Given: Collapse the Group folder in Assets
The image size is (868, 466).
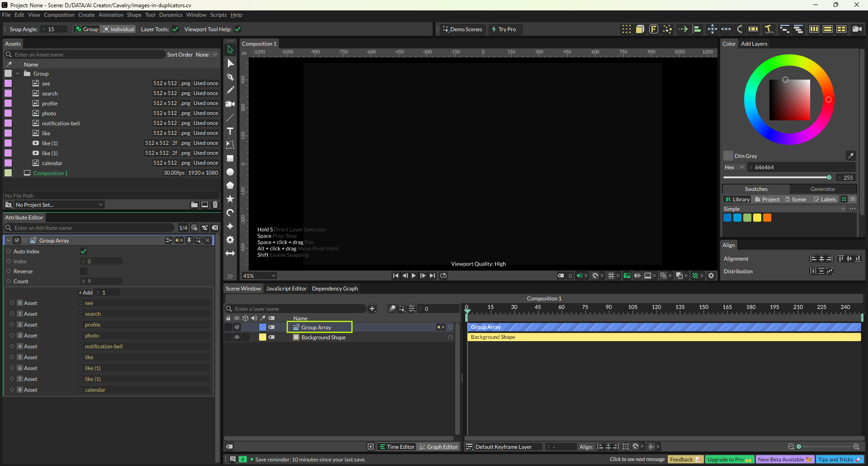Looking at the screenshot, I should [x=18, y=74].
